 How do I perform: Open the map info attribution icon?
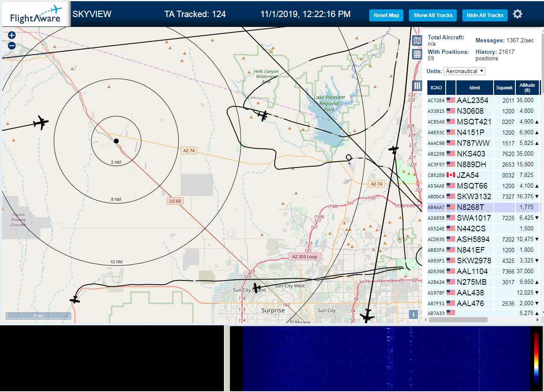(x=413, y=314)
